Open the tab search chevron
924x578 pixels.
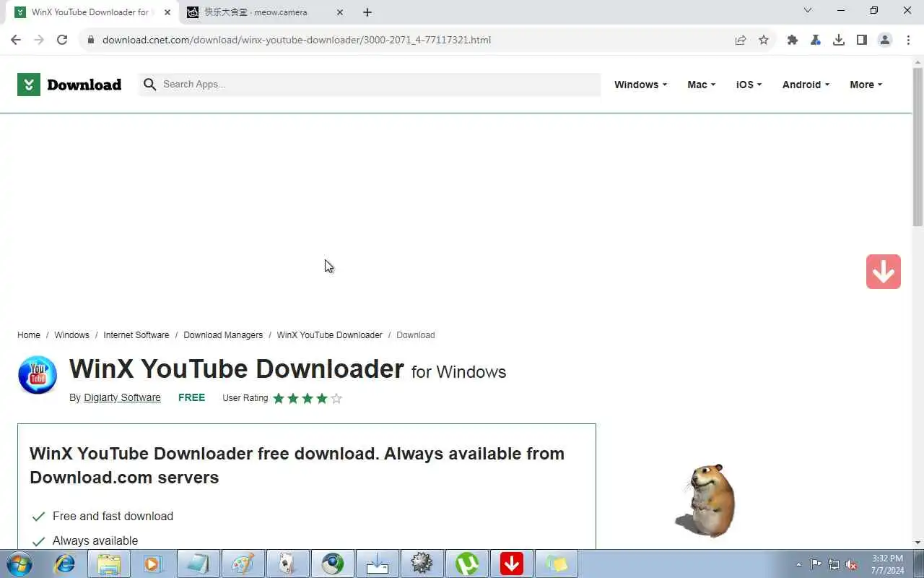(808, 10)
